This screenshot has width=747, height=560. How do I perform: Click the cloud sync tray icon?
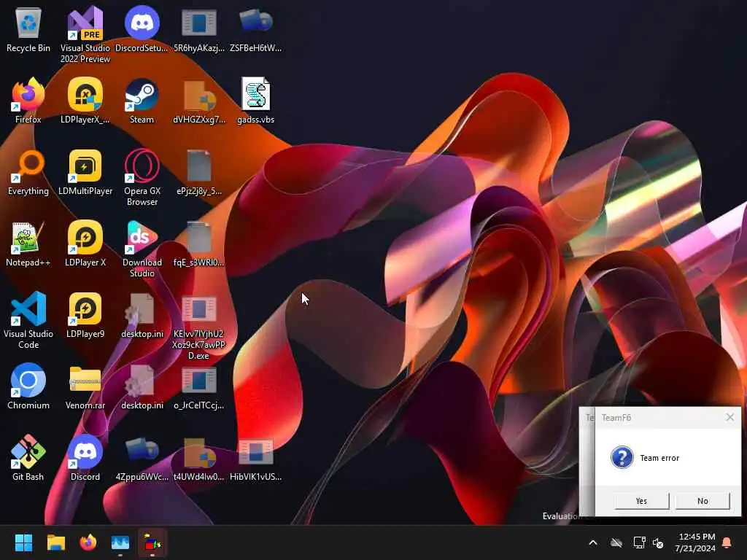(616, 542)
